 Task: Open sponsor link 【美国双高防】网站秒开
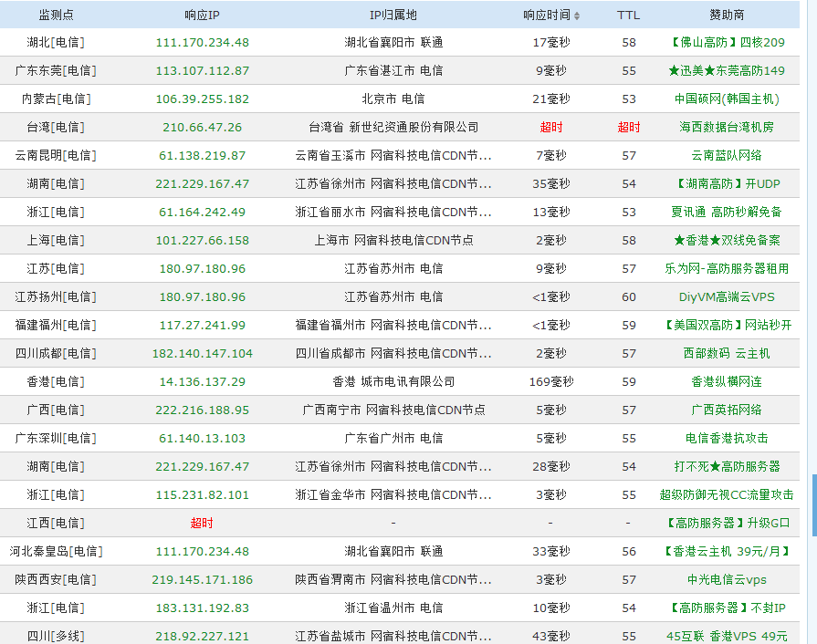tap(727, 325)
